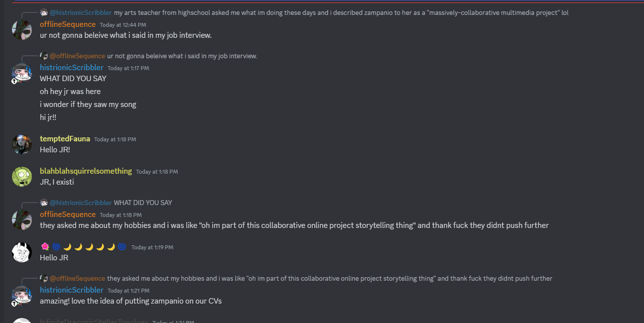Click the "Today at 1:21 PM" timestamp
The width and height of the screenshot is (644, 323).
(128, 291)
